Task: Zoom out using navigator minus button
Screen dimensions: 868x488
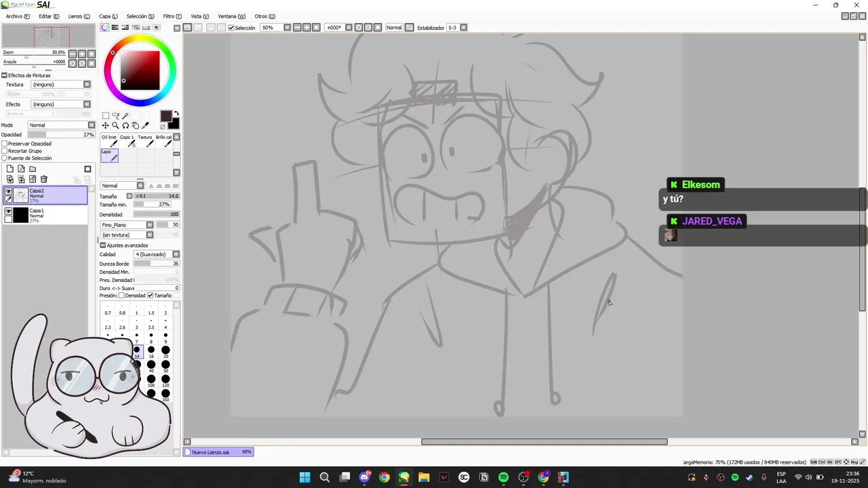Action: point(73,54)
